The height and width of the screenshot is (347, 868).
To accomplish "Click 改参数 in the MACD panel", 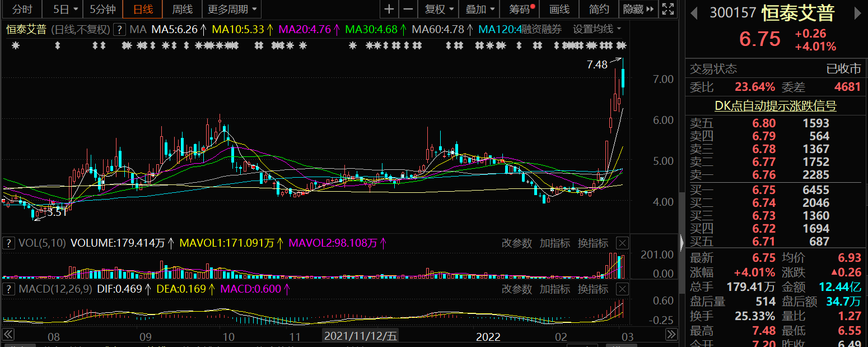I will 516,289.
